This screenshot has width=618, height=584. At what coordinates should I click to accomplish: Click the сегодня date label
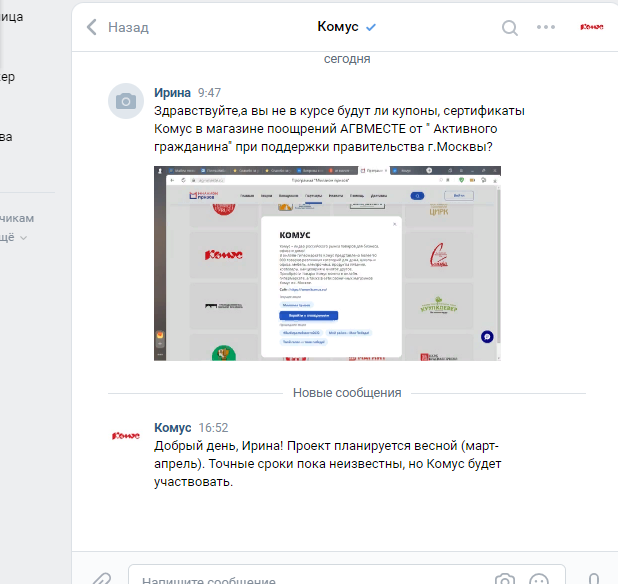pyautogui.click(x=347, y=59)
